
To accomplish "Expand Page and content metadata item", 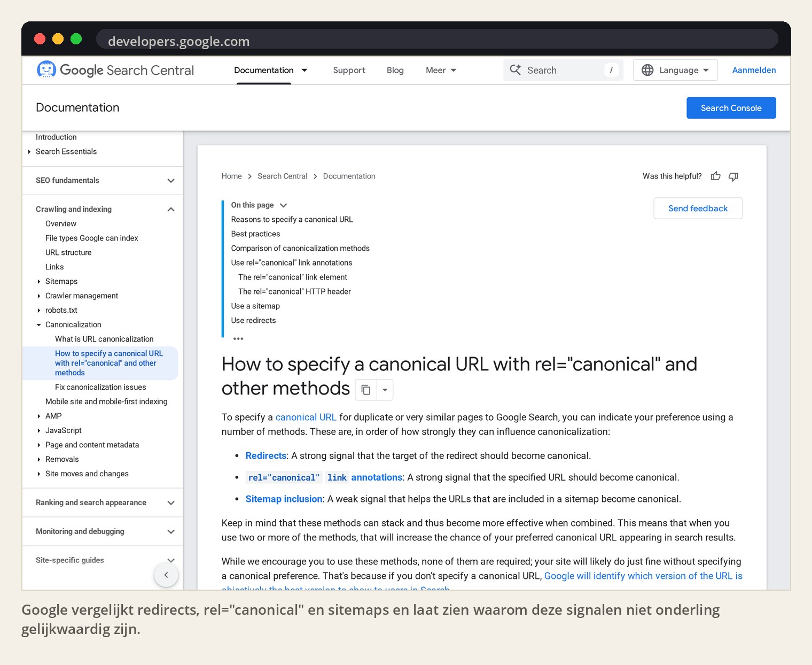I will 38,445.
